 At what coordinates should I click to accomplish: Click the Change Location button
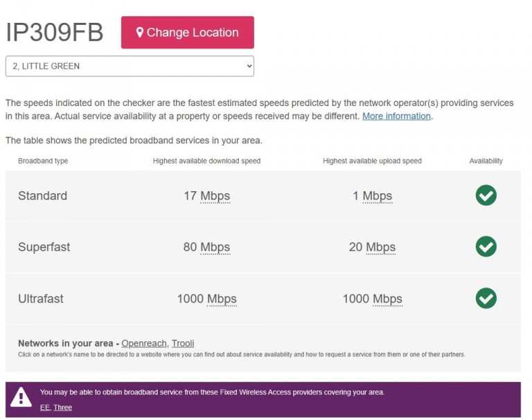187,33
